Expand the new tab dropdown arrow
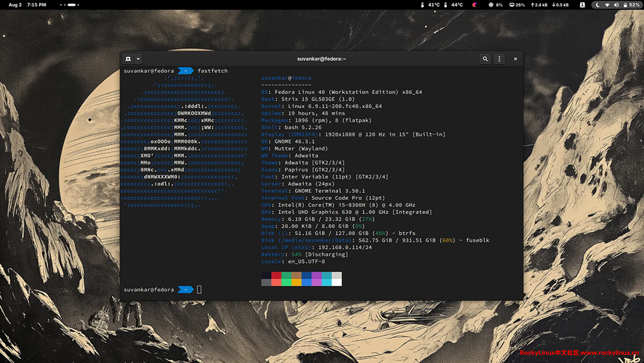The height and width of the screenshot is (363, 644). click(x=138, y=59)
